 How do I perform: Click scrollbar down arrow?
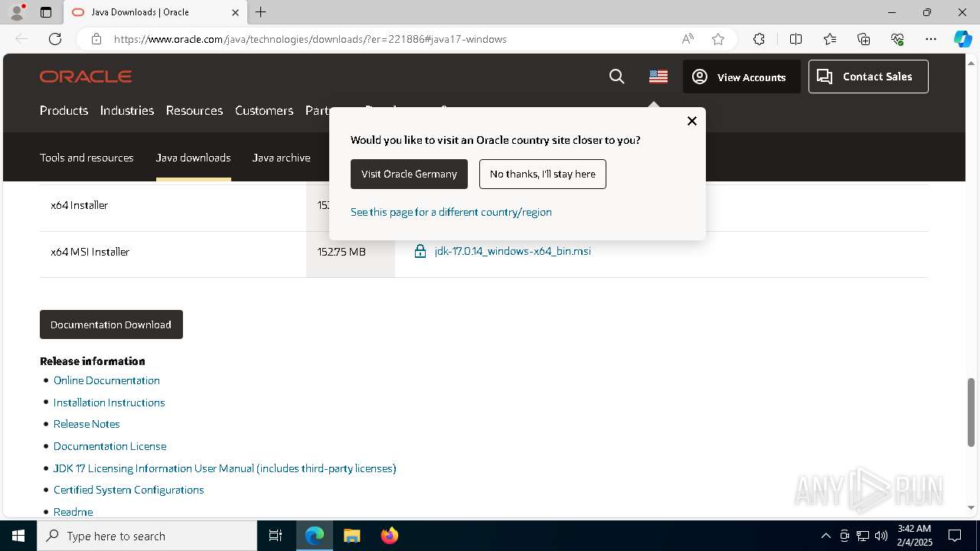pos(972,507)
